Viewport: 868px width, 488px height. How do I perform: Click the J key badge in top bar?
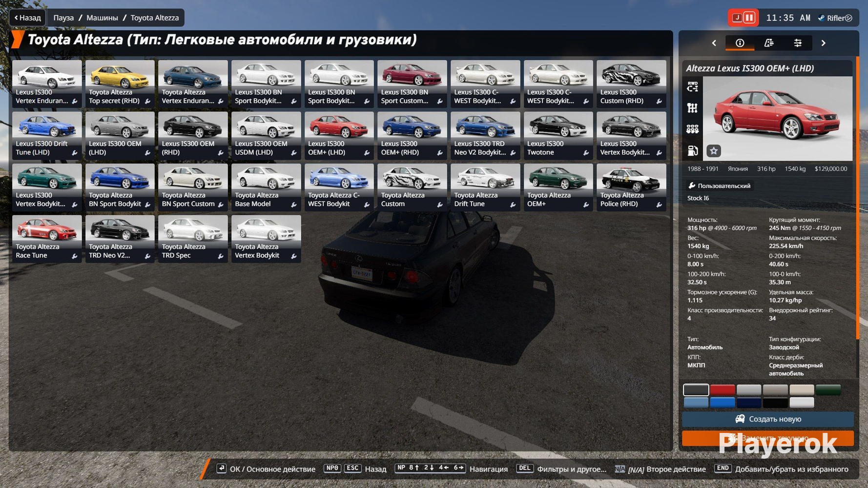click(x=737, y=18)
